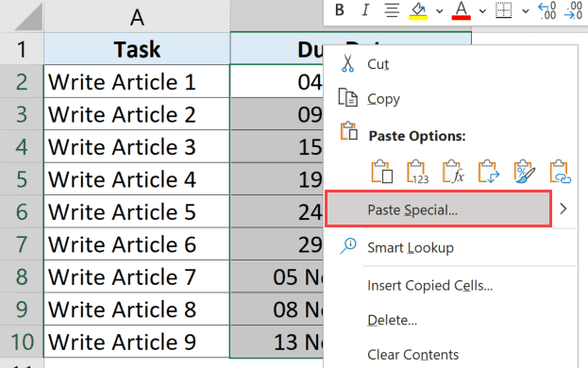Viewport: 588px width, 368px height.
Task: Decrease decimal places
Action: [574, 10]
